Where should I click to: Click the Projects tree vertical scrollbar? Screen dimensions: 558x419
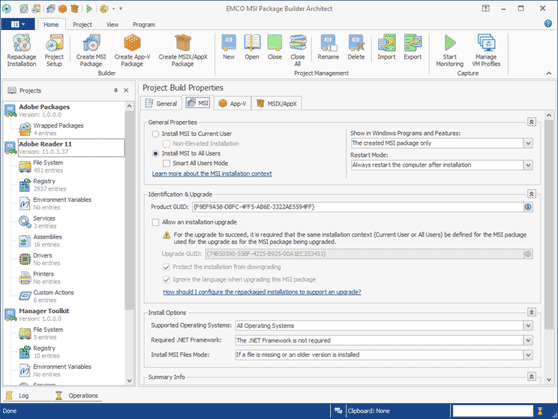click(129, 210)
